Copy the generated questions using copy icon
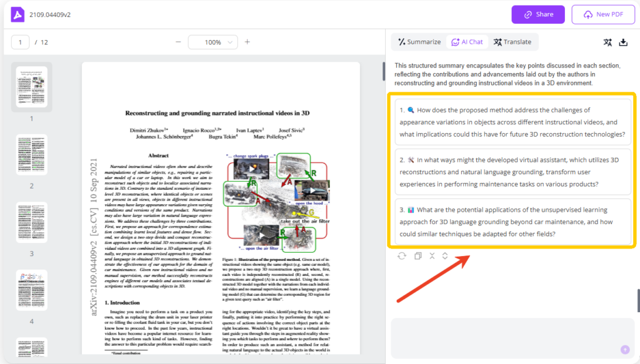640x364 pixels. click(x=417, y=255)
